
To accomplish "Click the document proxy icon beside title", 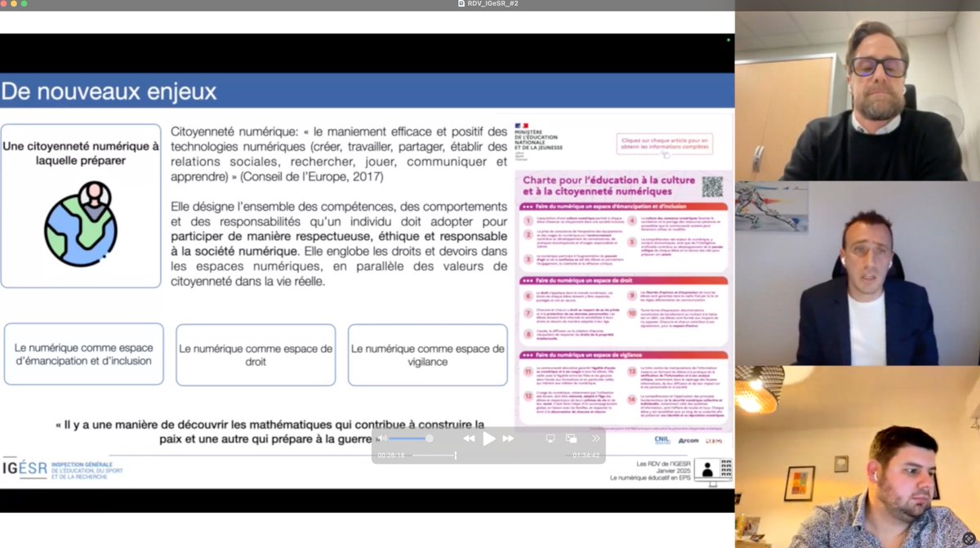I will pos(461,4).
